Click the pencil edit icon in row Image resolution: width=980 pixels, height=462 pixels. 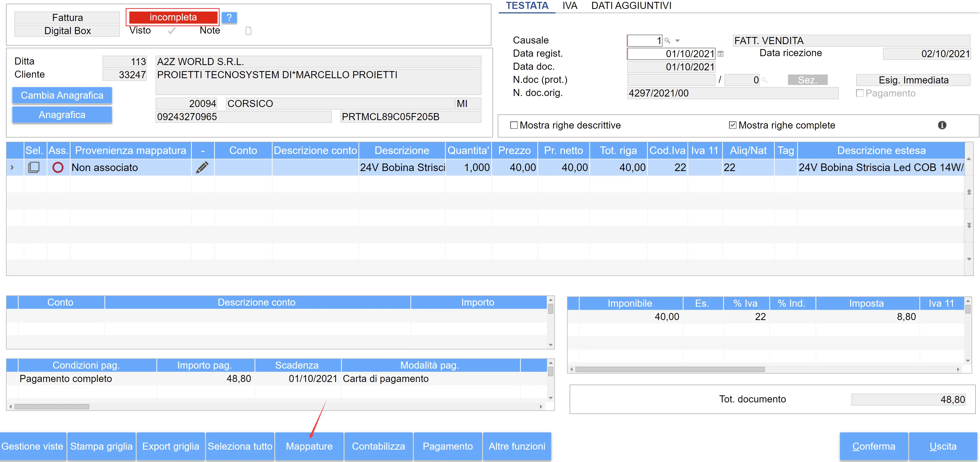202,167
